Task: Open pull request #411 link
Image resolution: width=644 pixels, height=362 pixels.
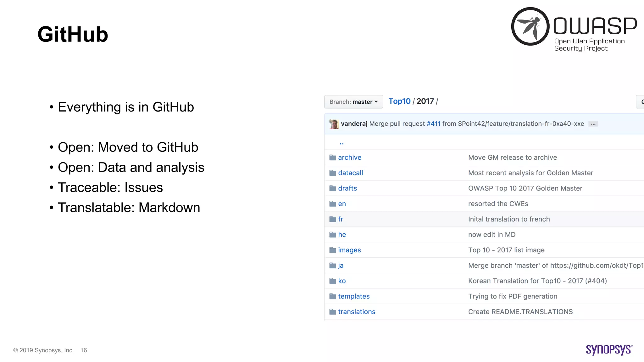Action: point(433,124)
